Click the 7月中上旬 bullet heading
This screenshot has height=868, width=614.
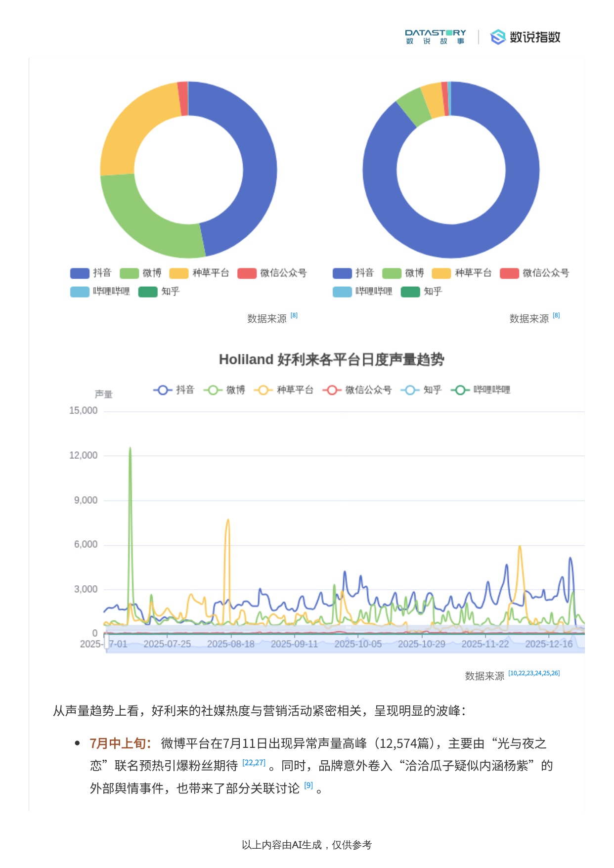[120, 743]
